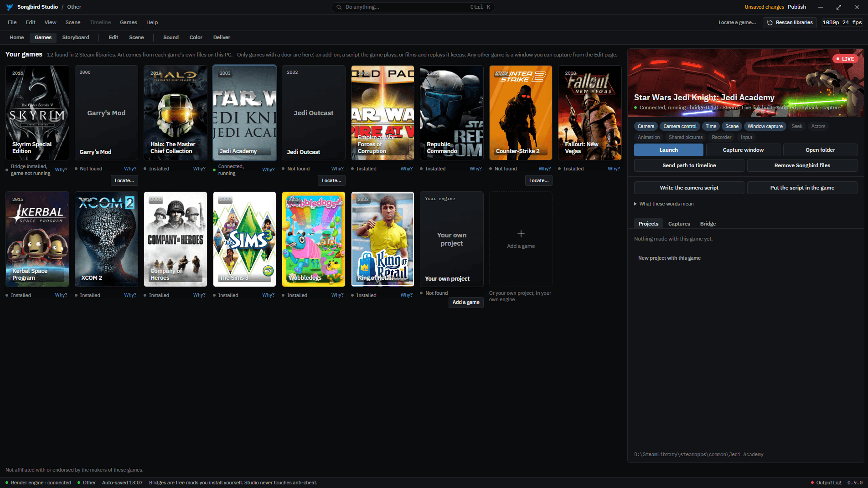Click the search magnifier icon
The image size is (868, 488).
(x=339, y=7)
